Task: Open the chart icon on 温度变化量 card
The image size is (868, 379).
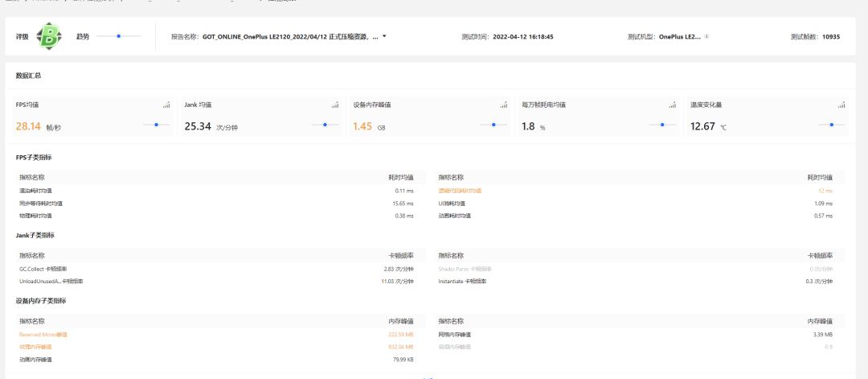Action: pos(841,105)
